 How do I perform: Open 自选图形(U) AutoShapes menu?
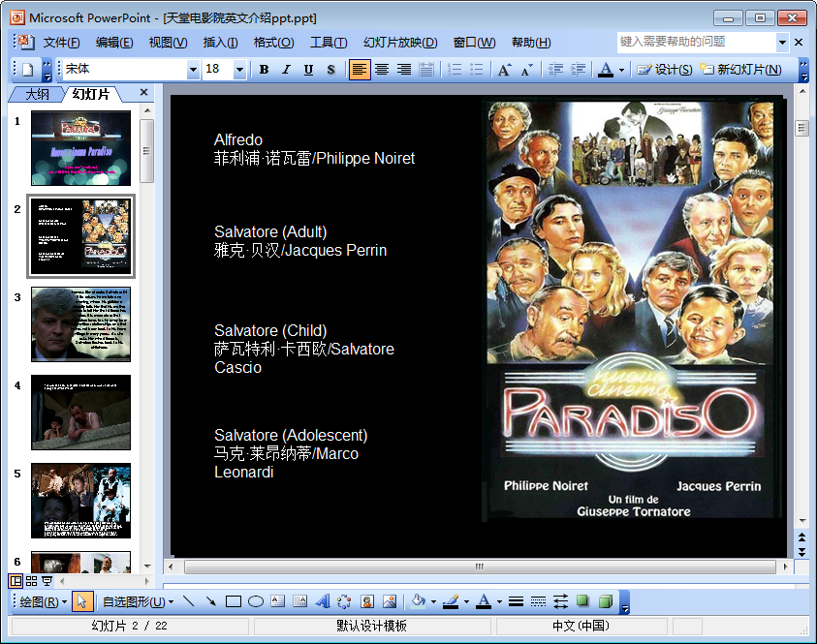coord(138,601)
